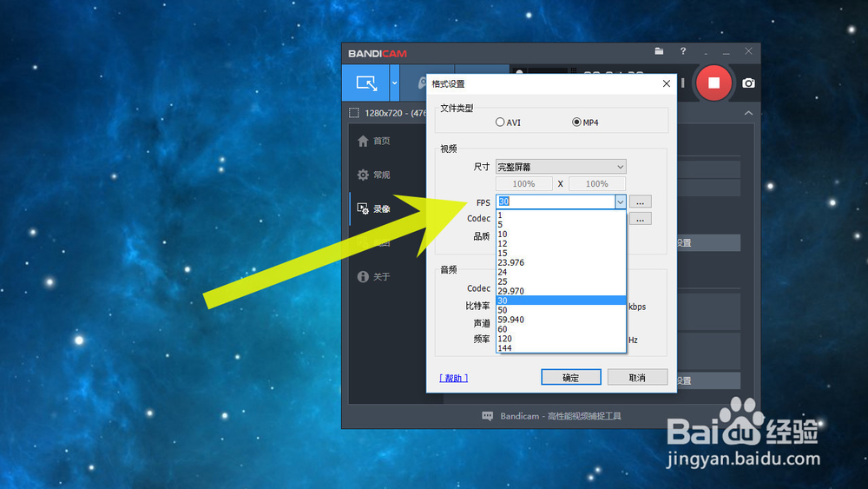Viewport: 868px width, 489px height.
Task: Open the output folder icon in Bandicam title bar
Action: (659, 51)
